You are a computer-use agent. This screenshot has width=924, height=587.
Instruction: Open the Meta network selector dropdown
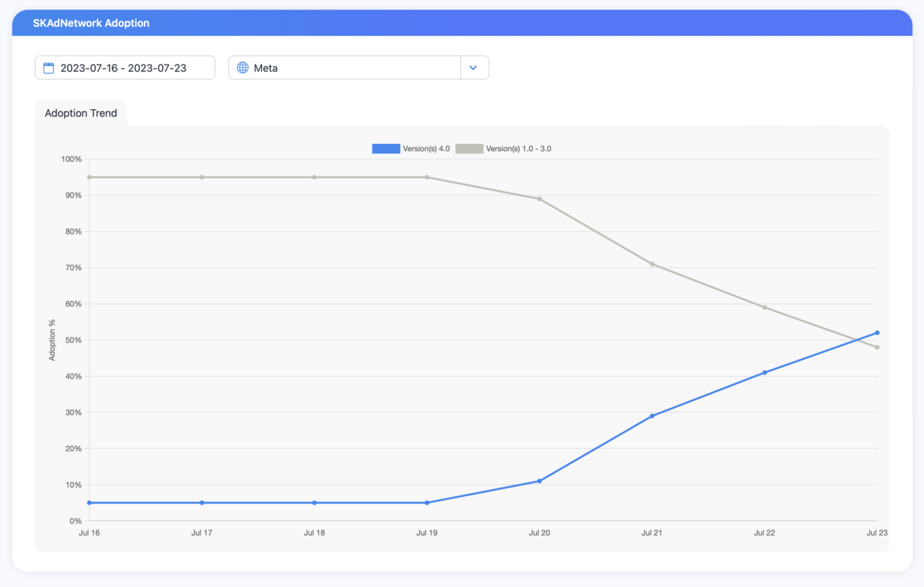pyautogui.click(x=474, y=67)
